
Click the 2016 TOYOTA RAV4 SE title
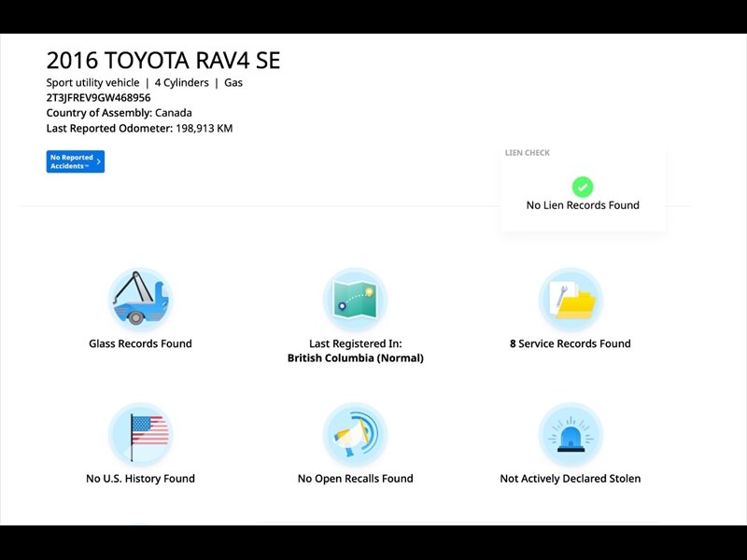tap(163, 61)
